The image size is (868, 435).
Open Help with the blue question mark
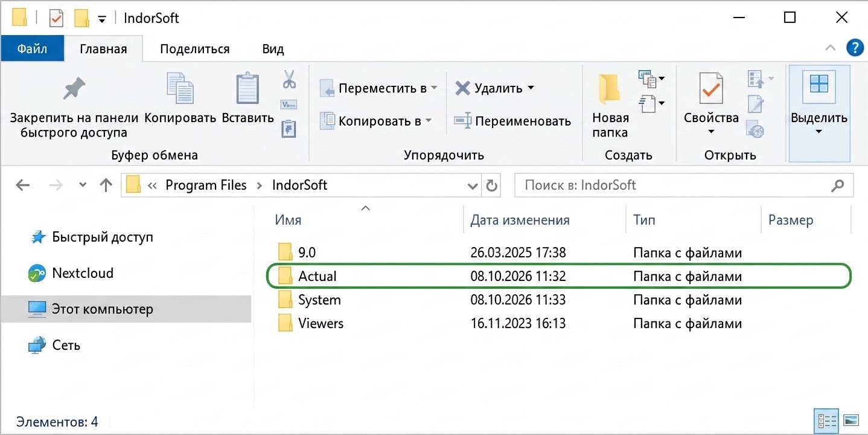point(854,48)
